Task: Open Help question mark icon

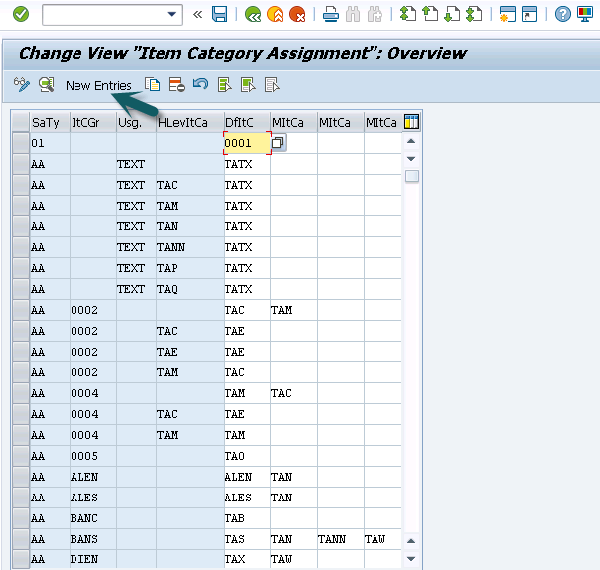Action: [x=563, y=15]
